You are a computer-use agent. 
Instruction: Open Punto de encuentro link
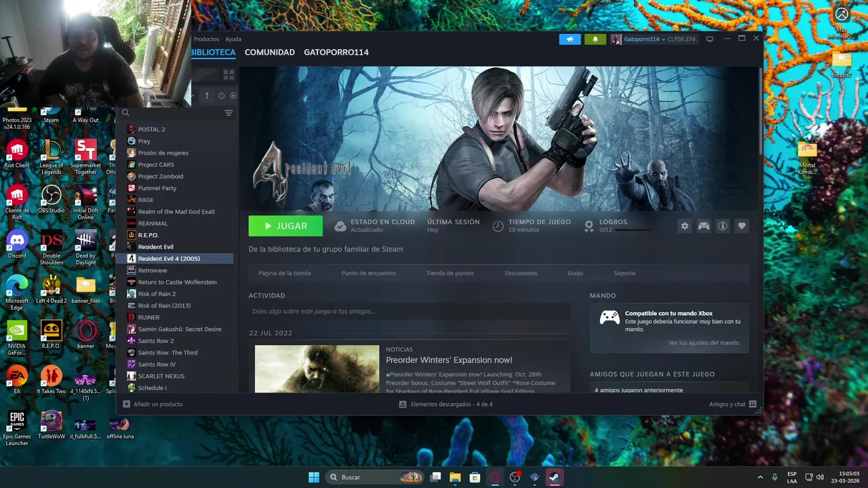368,273
